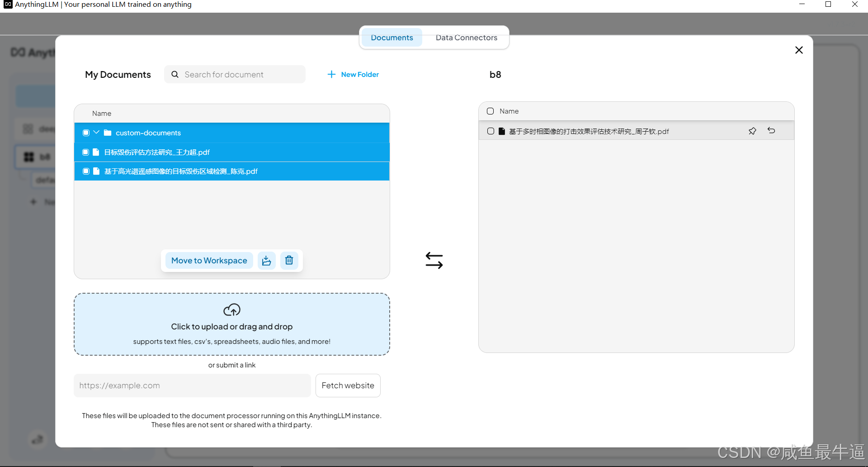Click the https://example.com link field
The image size is (868, 467).
pyautogui.click(x=192, y=386)
